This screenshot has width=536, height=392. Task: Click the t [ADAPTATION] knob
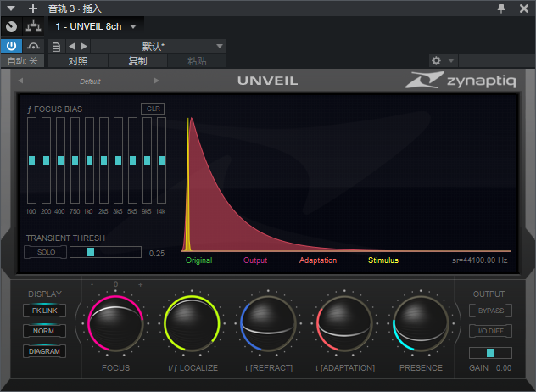pyautogui.click(x=344, y=323)
